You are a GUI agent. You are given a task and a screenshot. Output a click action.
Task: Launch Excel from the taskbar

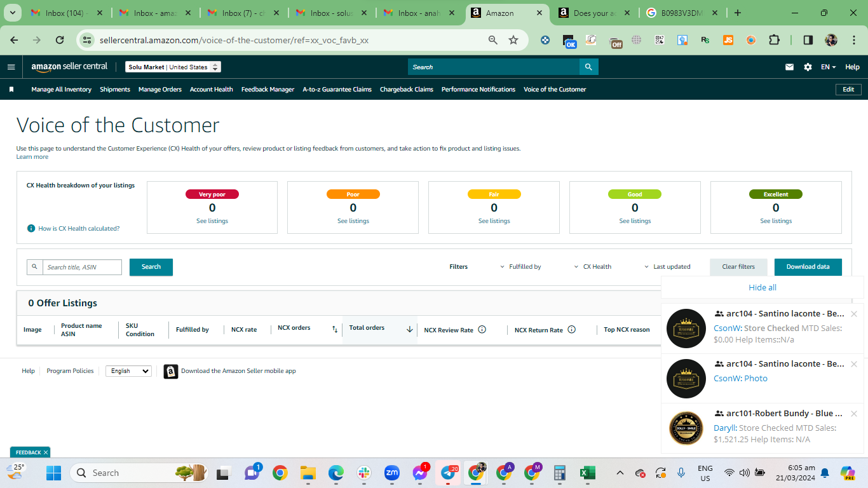(587, 473)
